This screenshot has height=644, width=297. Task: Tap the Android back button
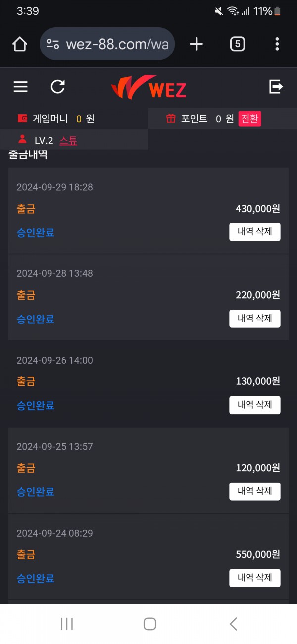tap(233, 624)
